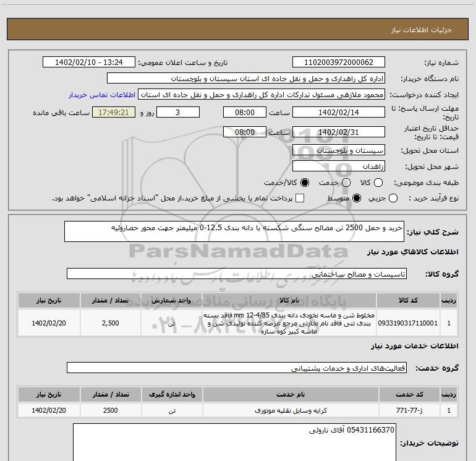
Task: Choose the متوسط purchase type option
Action: click(357, 198)
